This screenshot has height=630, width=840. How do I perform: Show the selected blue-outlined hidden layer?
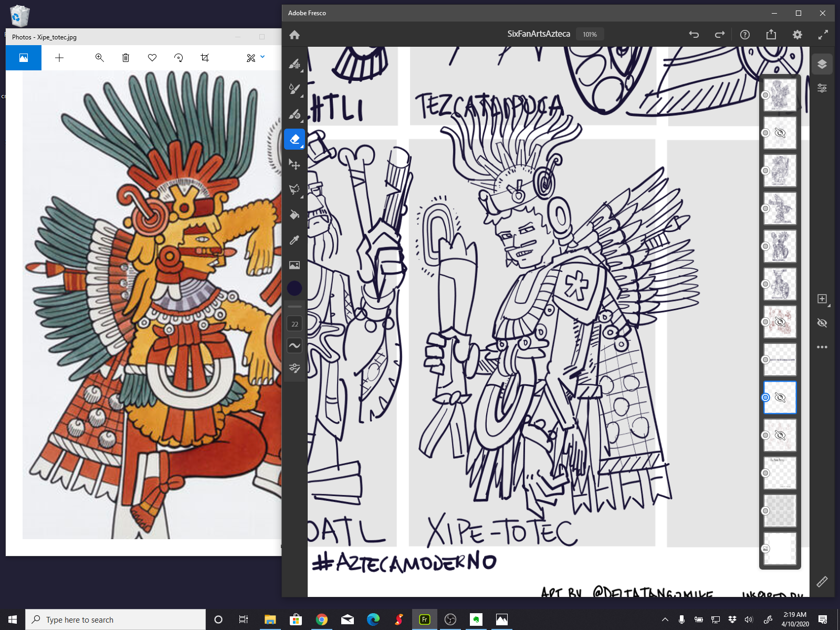[x=780, y=397]
